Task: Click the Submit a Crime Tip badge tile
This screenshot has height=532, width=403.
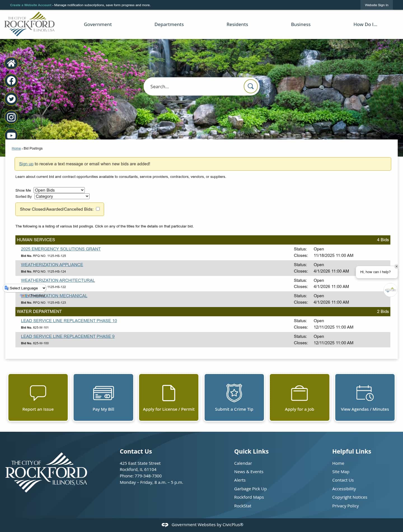Action: [234, 397]
